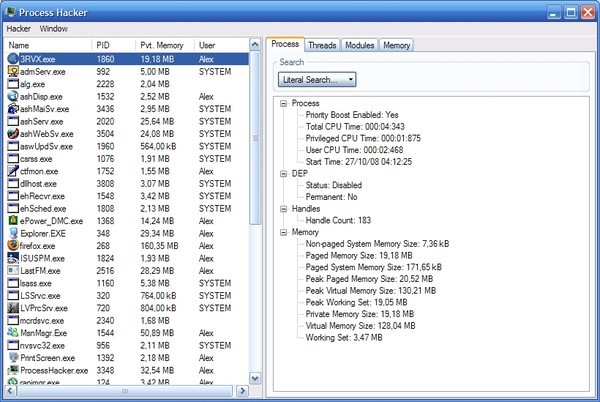Click the process list vertical scrollbar

pos(256,220)
